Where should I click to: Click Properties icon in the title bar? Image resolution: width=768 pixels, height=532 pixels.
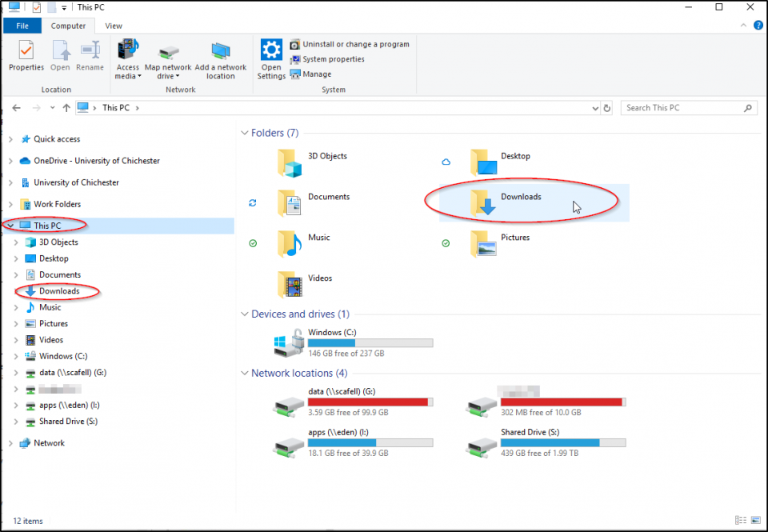click(36, 7)
